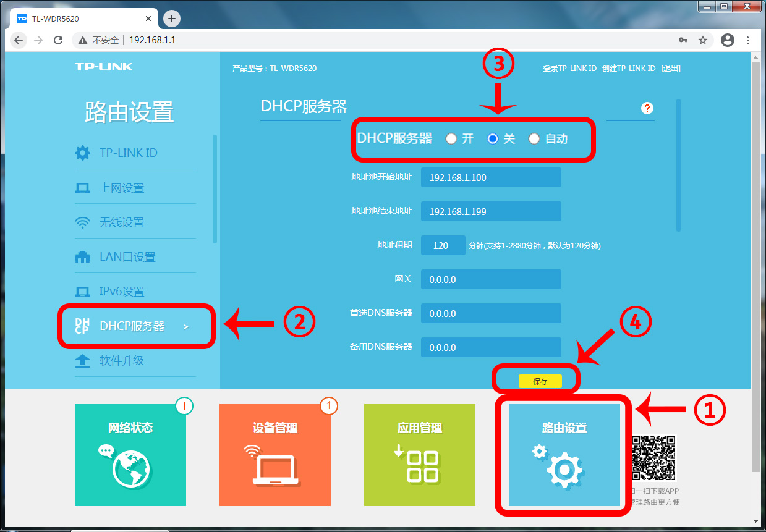Click the 地址池开始地址 input field
Screen dimensions: 766x532
coord(491,177)
